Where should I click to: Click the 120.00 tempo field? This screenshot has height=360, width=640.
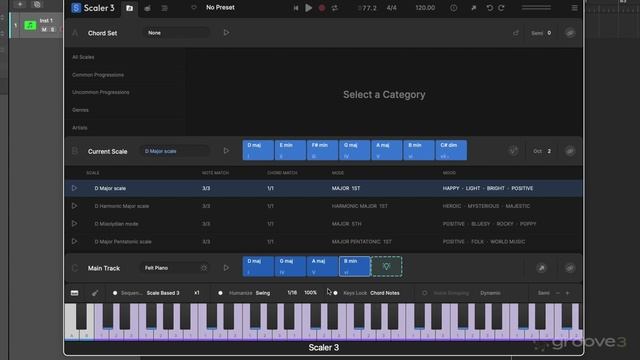click(x=425, y=8)
